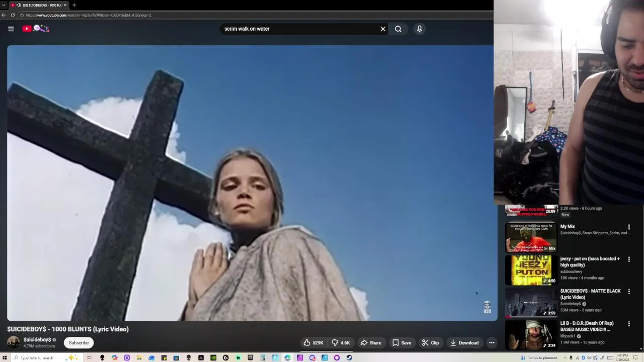Open a new browser tab
This screenshot has height=362, width=644.
click(74, 5)
